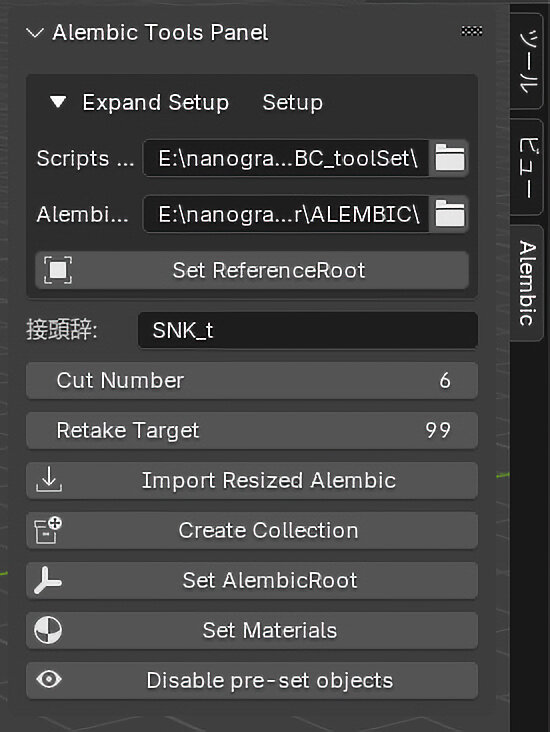Viewport: 550px width, 732px height.
Task: Select the Alembic sidebar tab
Action: tap(527, 283)
